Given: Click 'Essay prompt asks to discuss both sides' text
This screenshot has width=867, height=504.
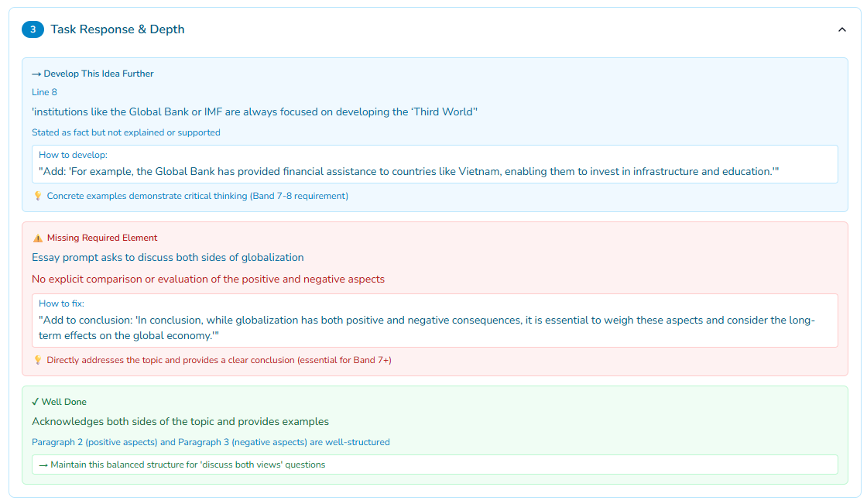Looking at the screenshot, I should click(x=167, y=257).
